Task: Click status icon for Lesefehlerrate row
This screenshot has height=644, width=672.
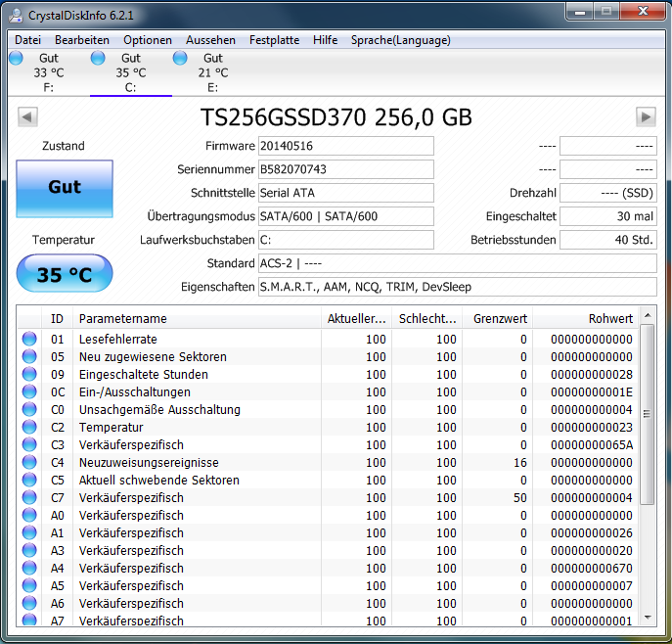Action: click(29, 339)
